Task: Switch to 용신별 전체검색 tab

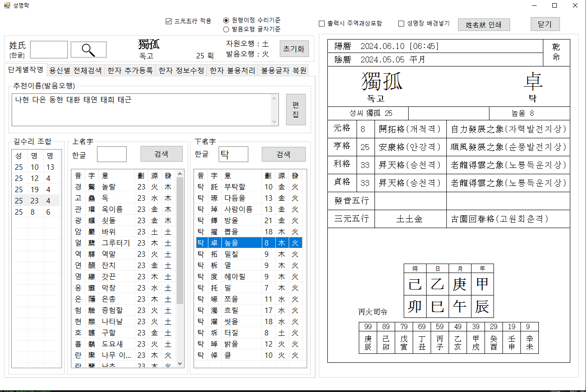Action: tap(76, 70)
